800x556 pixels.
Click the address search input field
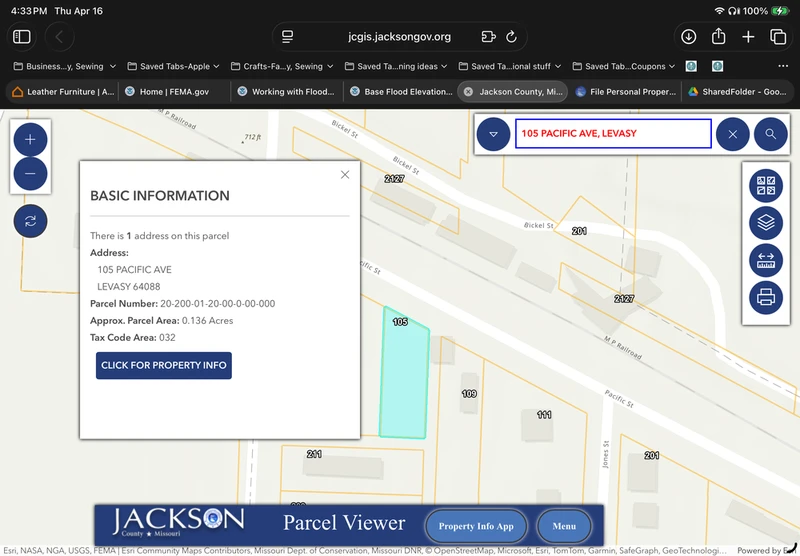pyautogui.click(x=613, y=134)
